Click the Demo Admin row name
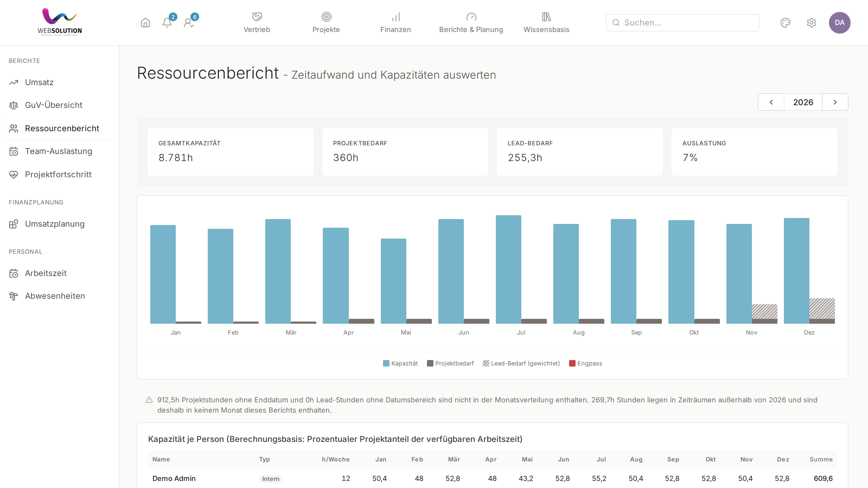The height and width of the screenshot is (488, 868). pyautogui.click(x=174, y=478)
